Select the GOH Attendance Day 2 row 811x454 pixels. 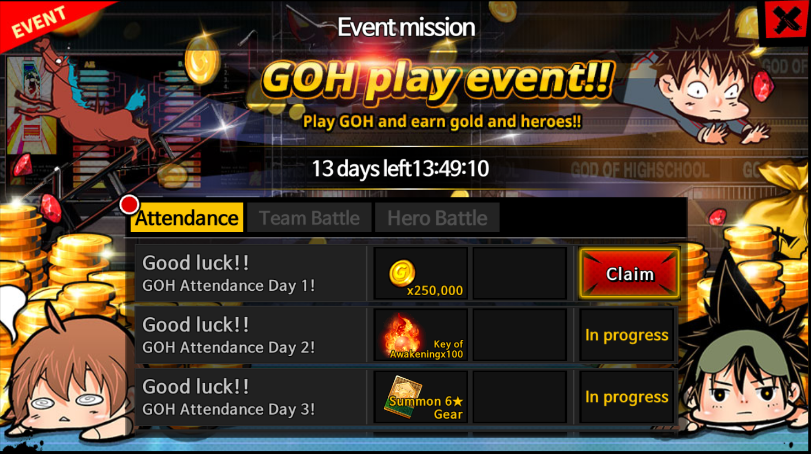pyautogui.click(x=407, y=335)
